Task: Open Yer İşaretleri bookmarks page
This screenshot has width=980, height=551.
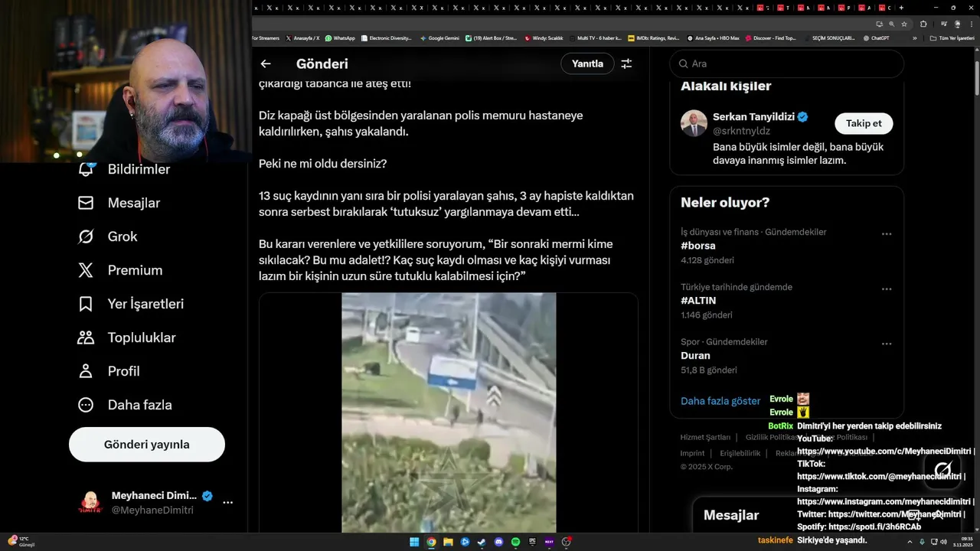Action: point(131,304)
